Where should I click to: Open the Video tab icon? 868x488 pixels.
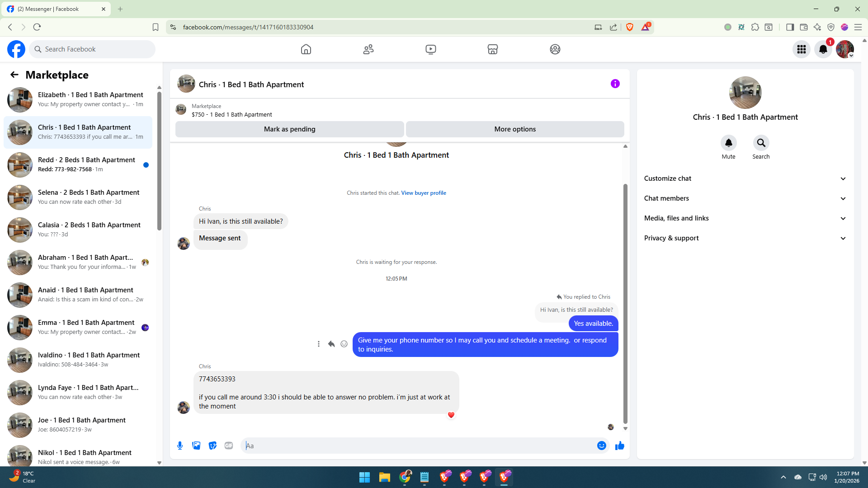click(x=431, y=49)
